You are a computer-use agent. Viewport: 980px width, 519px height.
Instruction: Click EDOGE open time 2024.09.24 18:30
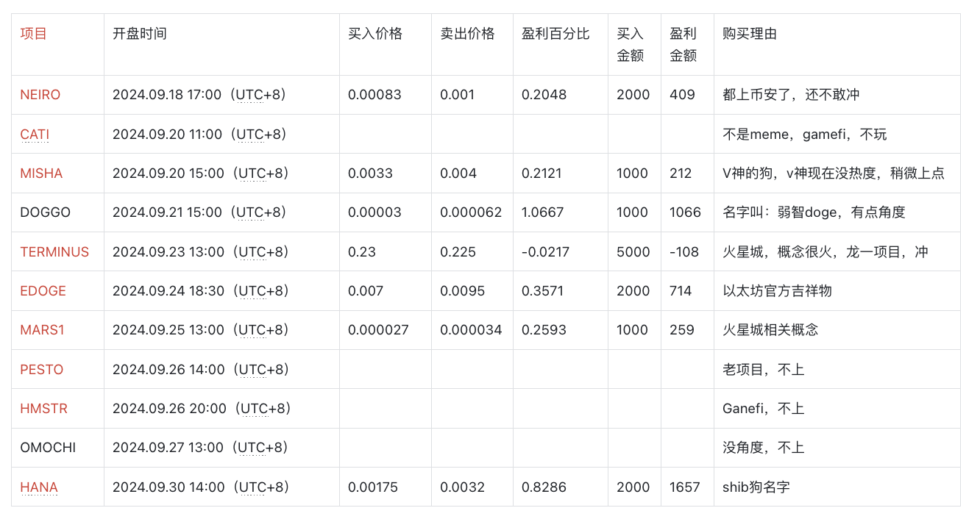tap(202, 291)
